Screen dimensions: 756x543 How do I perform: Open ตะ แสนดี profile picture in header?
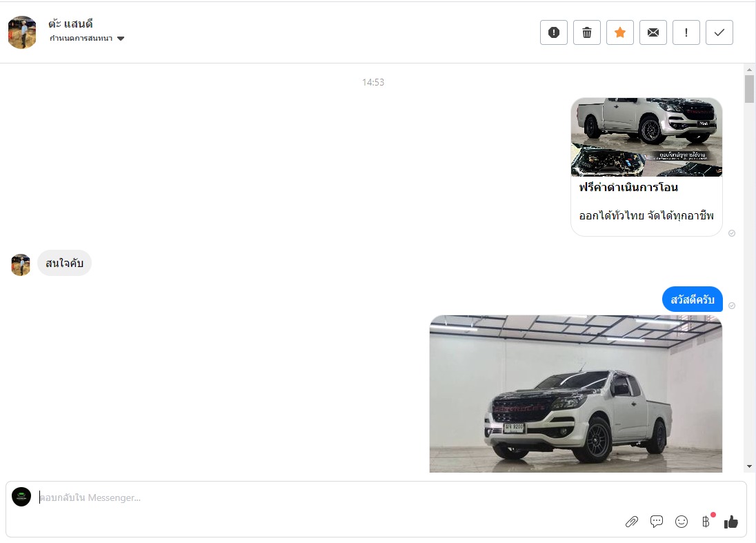[22, 32]
